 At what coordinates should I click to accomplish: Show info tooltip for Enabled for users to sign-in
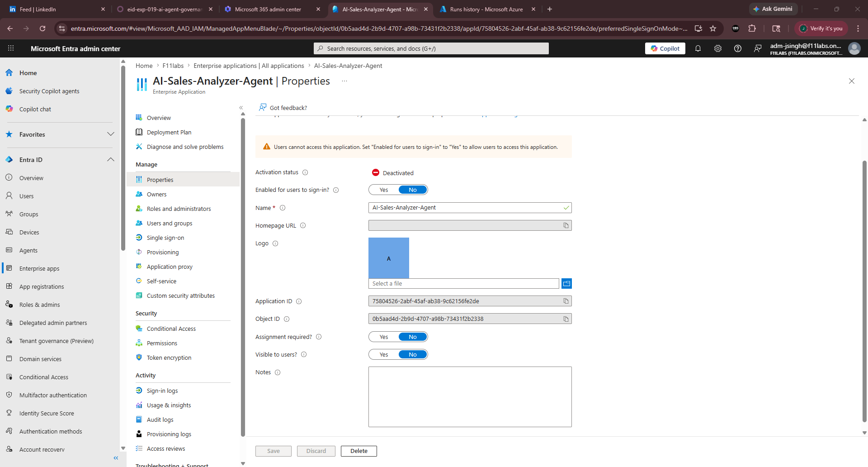click(x=336, y=190)
